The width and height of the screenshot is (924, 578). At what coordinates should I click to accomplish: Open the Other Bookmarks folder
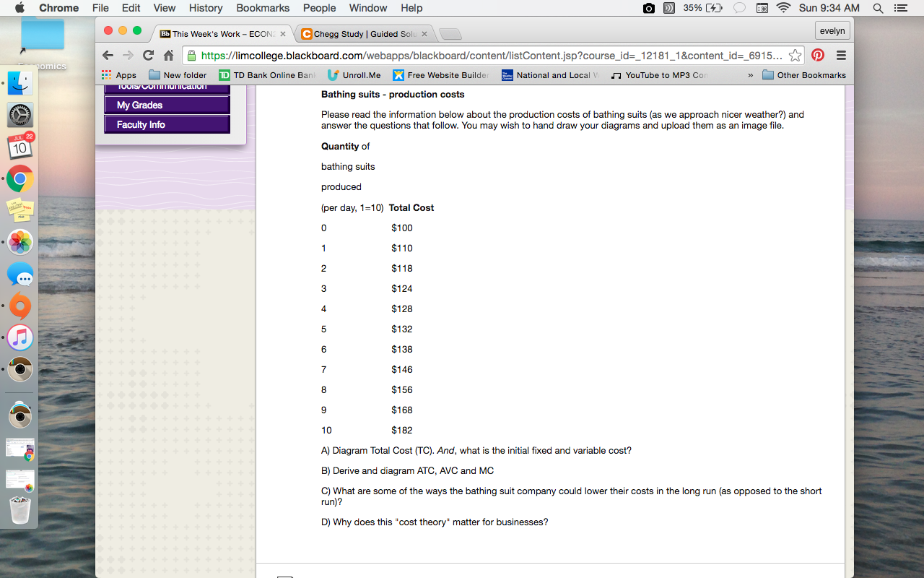pos(804,75)
